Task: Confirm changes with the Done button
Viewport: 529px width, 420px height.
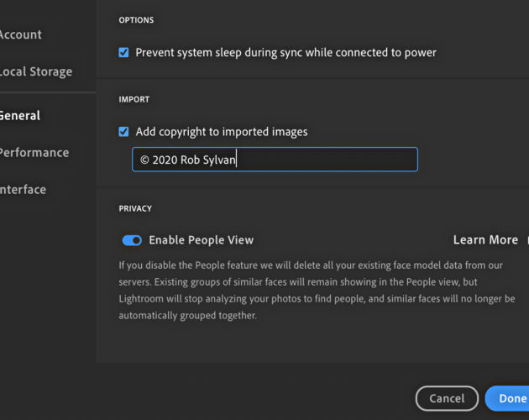Action: (507, 398)
